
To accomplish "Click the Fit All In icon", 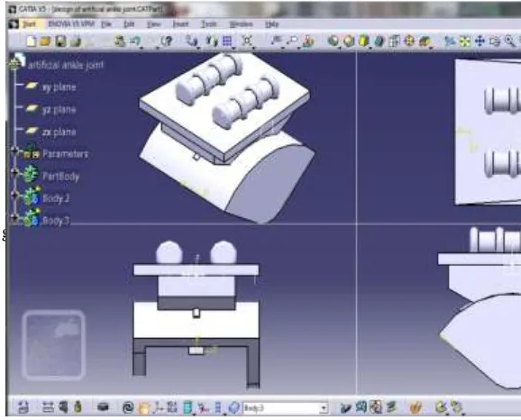I will click(465, 41).
